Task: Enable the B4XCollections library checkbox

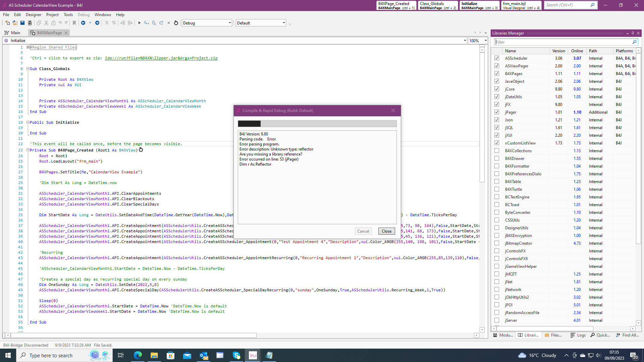Action: coord(497,151)
